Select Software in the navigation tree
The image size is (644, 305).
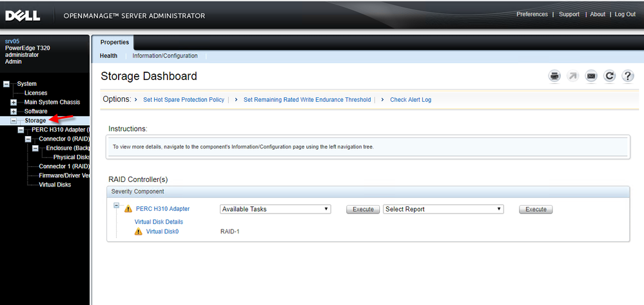pos(35,112)
